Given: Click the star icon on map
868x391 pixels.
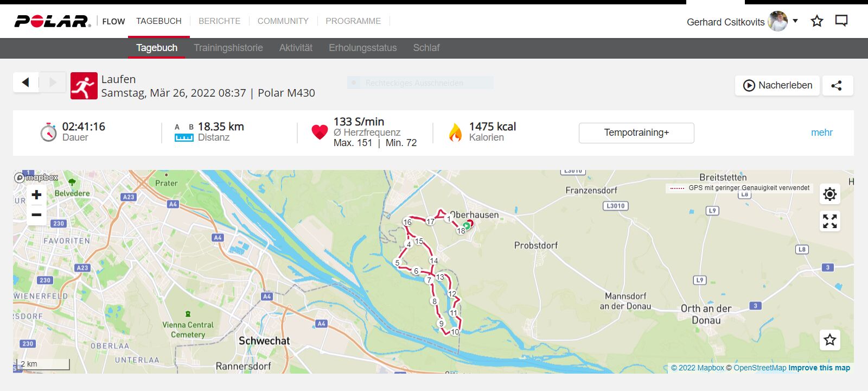Looking at the screenshot, I should pyautogui.click(x=829, y=340).
